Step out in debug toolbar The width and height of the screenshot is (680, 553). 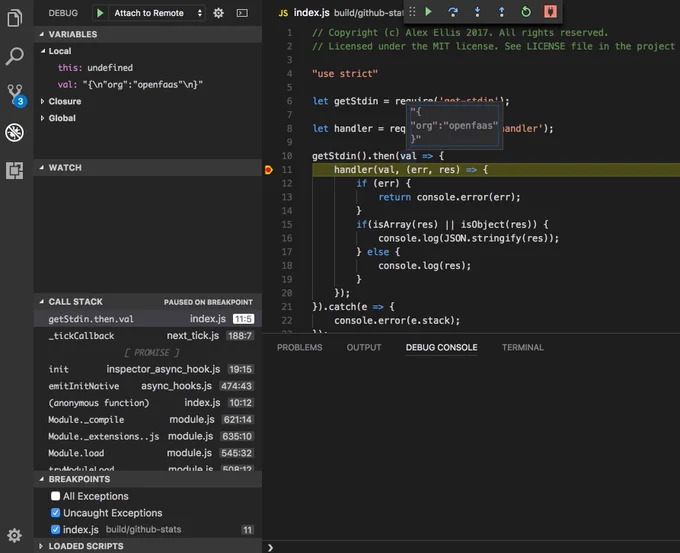click(x=501, y=12)
